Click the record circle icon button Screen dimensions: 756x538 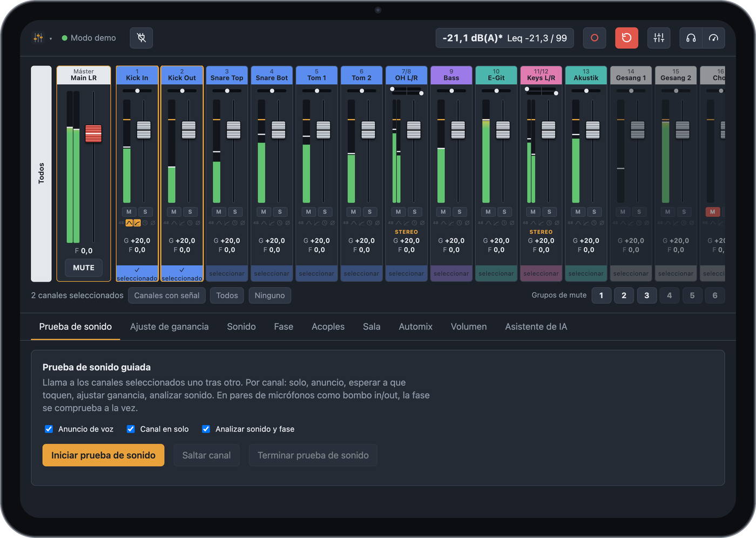pos(595,38)
